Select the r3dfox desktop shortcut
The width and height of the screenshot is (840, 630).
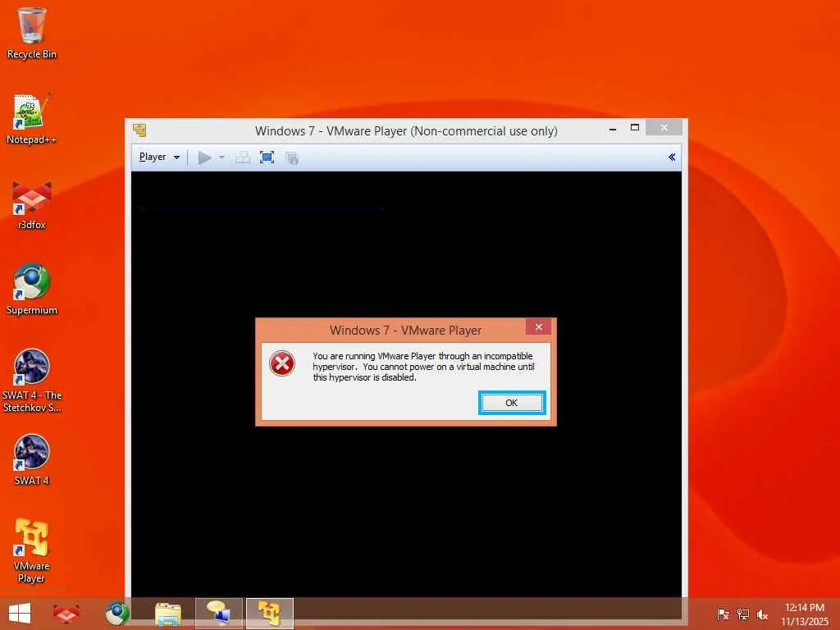point(32,204)
